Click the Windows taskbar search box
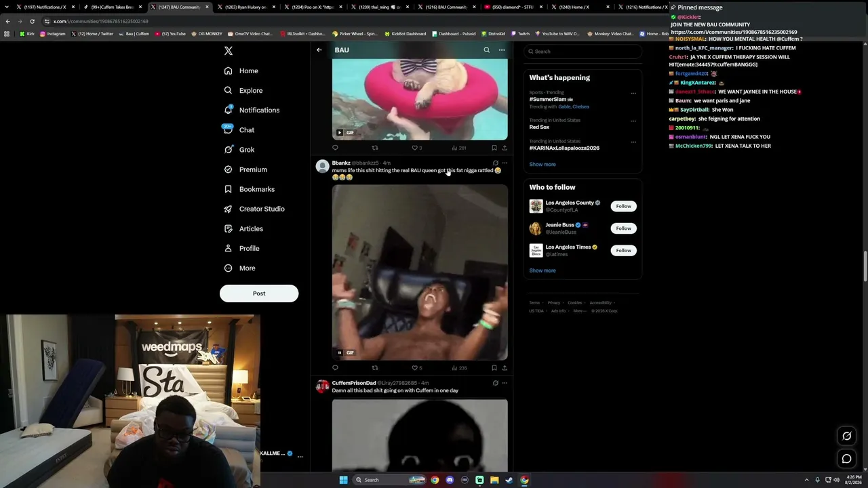The height and width of the screenshot is (488, 868). pyautogui.click(x=388, y=480)
